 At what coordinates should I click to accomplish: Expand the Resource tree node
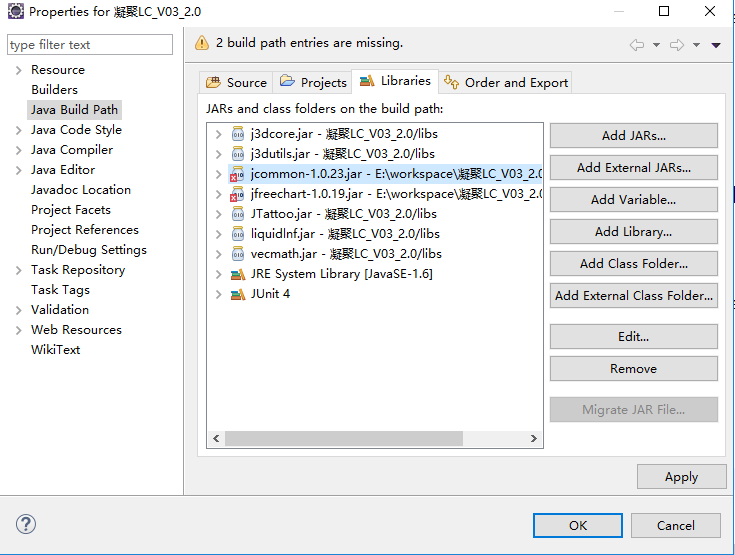(x=18, y=70)
